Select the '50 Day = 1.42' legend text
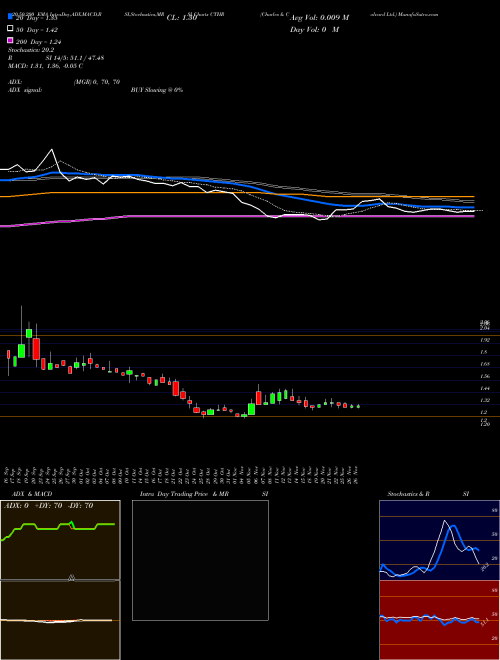This screenshot has height=660, width=500. [x=37, y=30]
